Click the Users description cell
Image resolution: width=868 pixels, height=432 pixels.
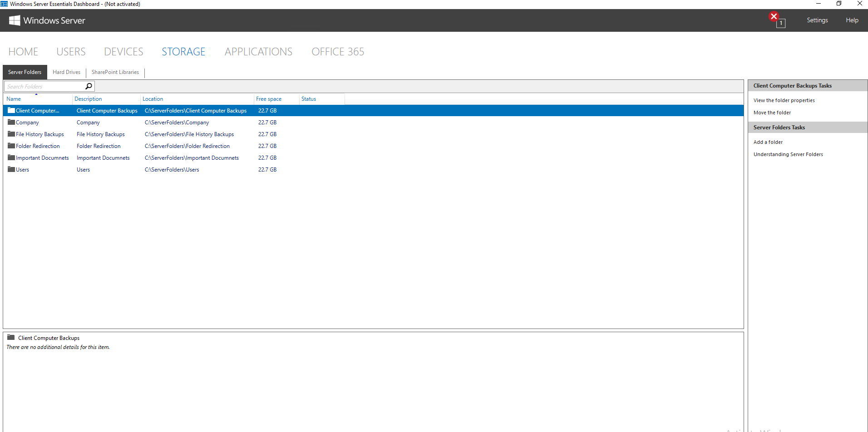[83, 170]
